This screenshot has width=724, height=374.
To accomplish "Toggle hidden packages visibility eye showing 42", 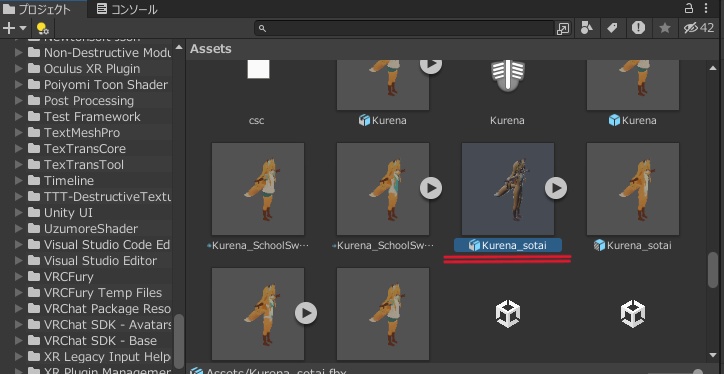I will [699, 28].
